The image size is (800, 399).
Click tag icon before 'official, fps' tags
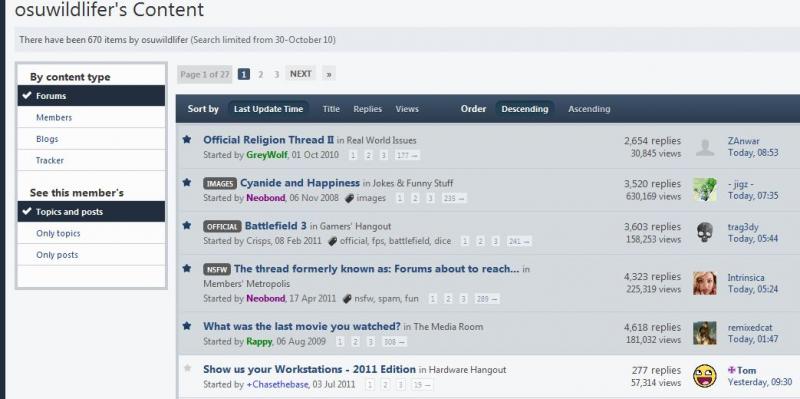point(333,241)
